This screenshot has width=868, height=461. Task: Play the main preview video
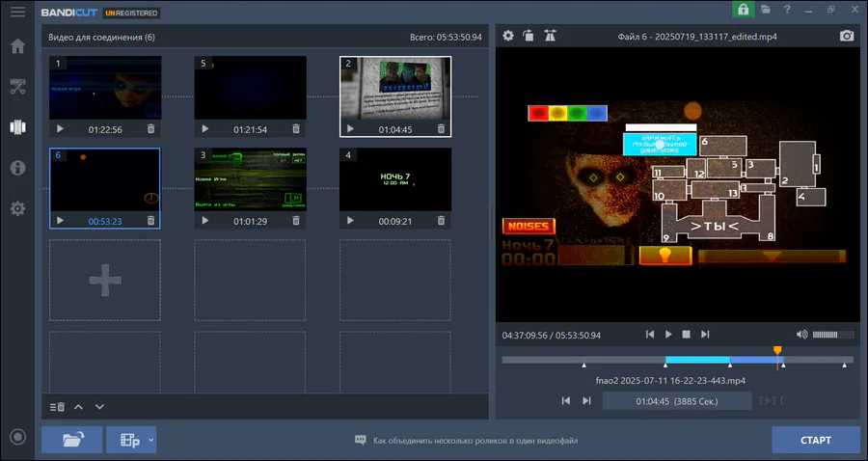pos(668,335)
